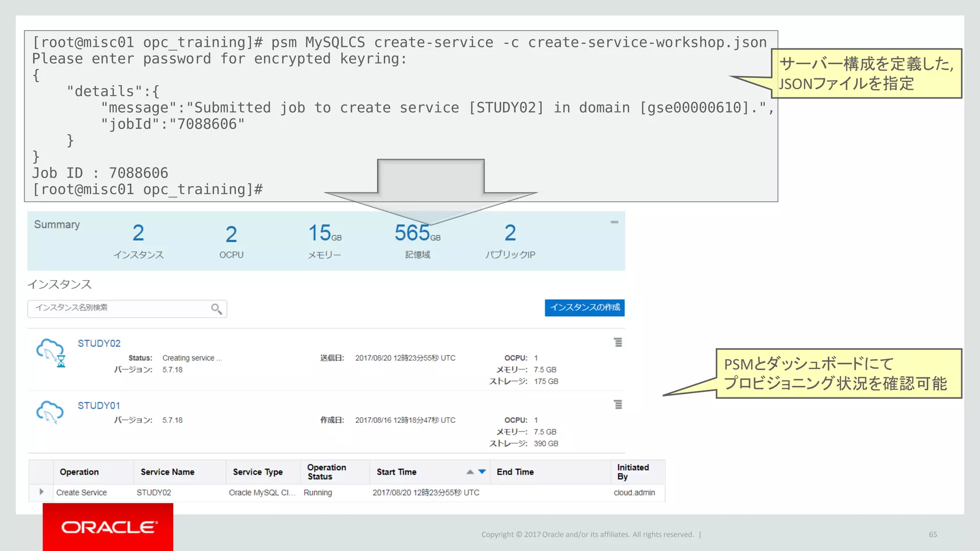Click the STUDY01 storage value 390 GB
Image resolution: width=980 pixels, height=551 pixels.
tap(546, 444)
